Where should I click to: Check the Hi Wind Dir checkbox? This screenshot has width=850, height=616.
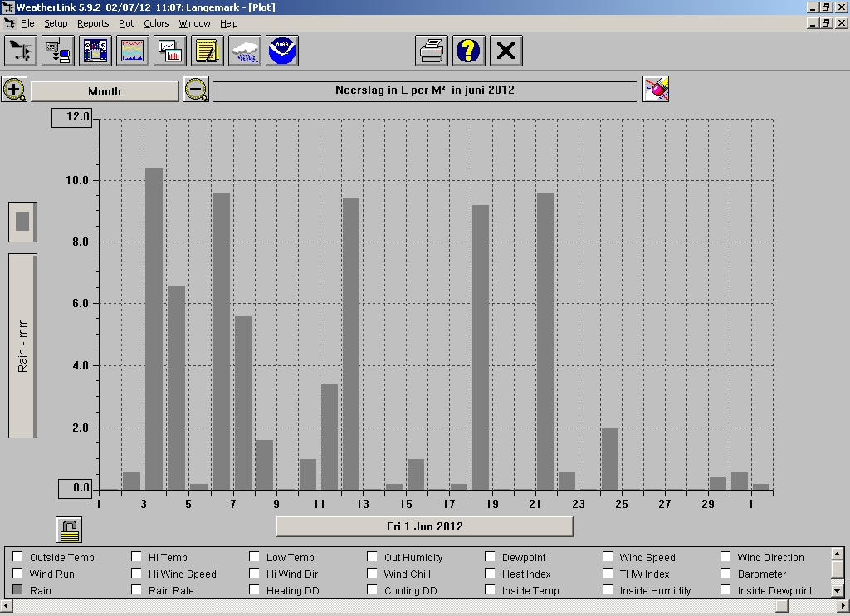coord(254,573)
